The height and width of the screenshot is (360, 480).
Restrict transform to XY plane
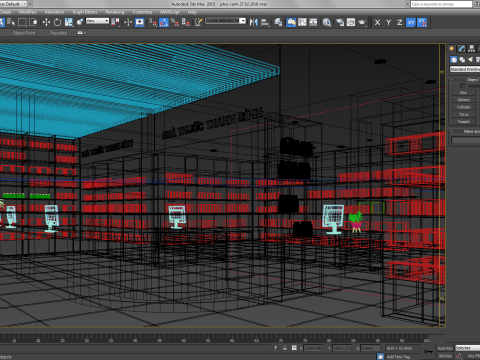411,22
